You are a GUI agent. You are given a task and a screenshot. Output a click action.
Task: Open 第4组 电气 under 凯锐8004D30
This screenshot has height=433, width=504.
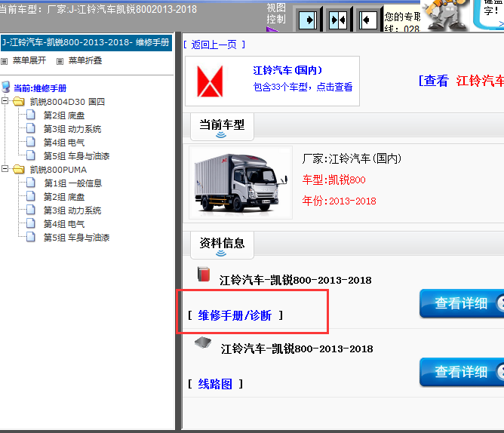click(64, 143)
